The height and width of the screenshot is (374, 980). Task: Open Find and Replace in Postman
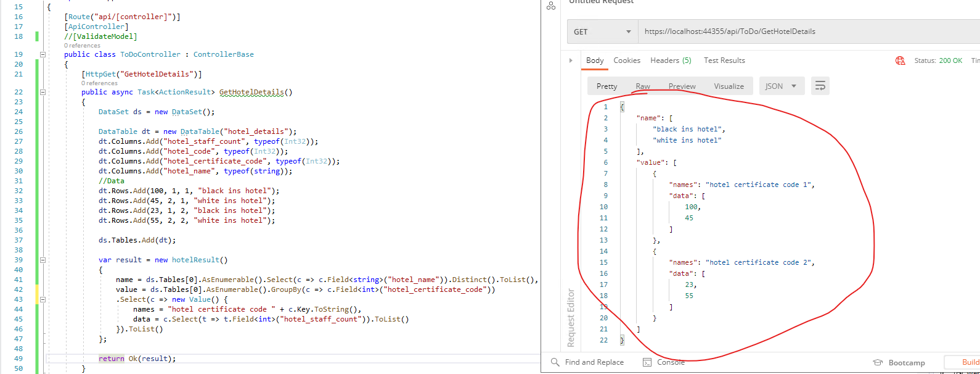pos(587,362)
